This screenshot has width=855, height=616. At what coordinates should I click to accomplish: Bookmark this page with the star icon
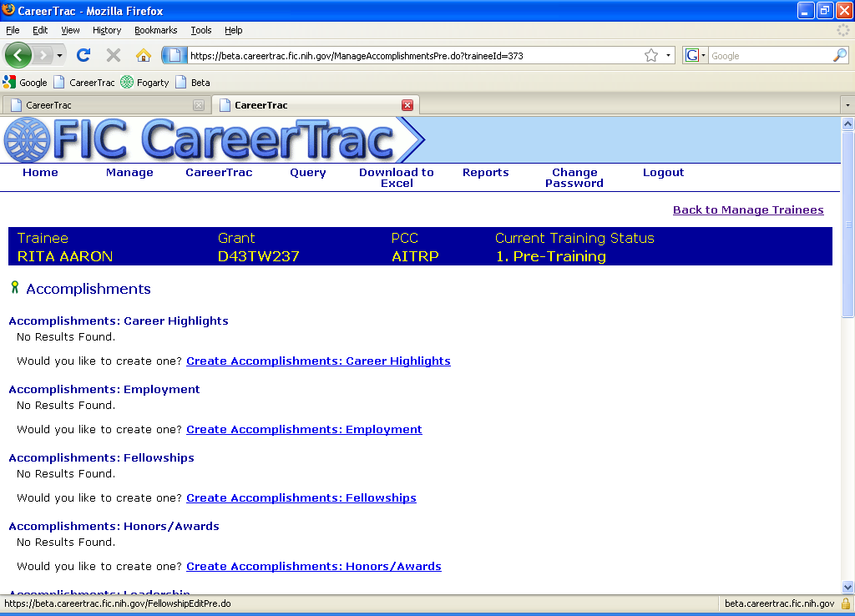[651, 56]
